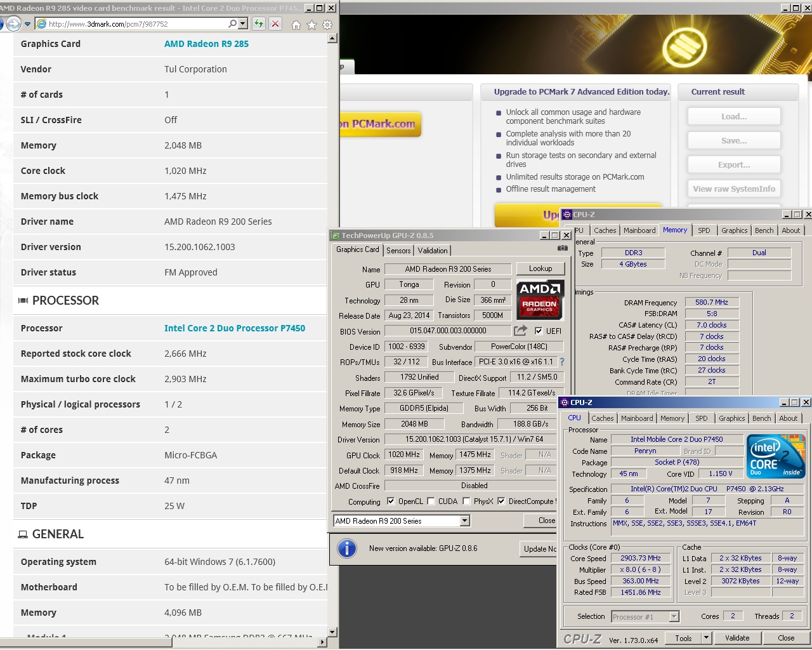Open the Mainboard tab in front CPU-Z window

pos(637,418)
